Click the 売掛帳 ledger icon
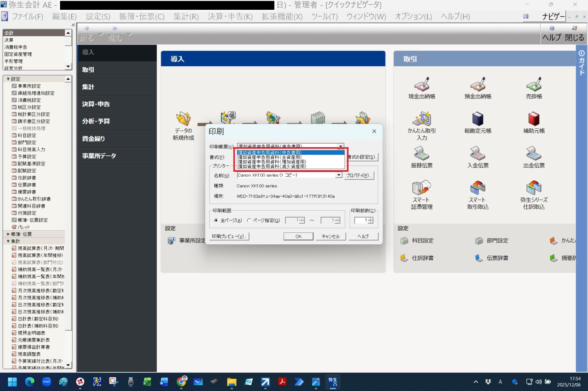Viewport: 588px width, 391px height. pyautogui.click(x=534, y=85)
